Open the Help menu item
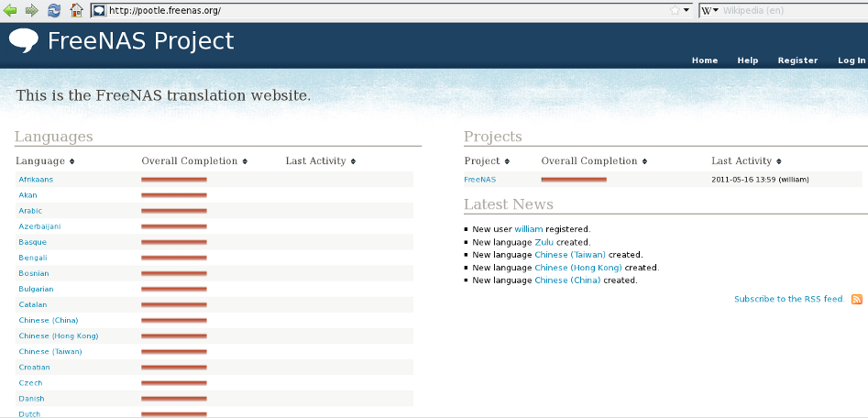This screenshot has width=868, height=418. click(748, 60)
